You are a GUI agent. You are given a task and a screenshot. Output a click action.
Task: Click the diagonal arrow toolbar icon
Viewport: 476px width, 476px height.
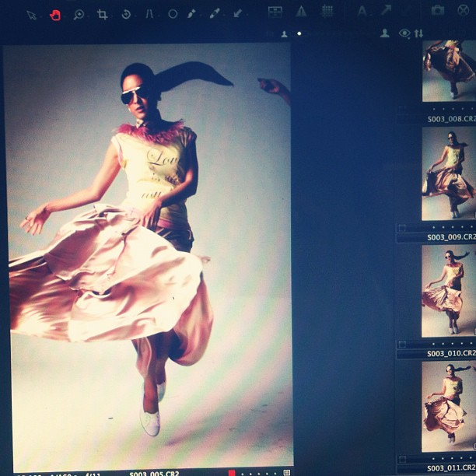coord(386,10)
